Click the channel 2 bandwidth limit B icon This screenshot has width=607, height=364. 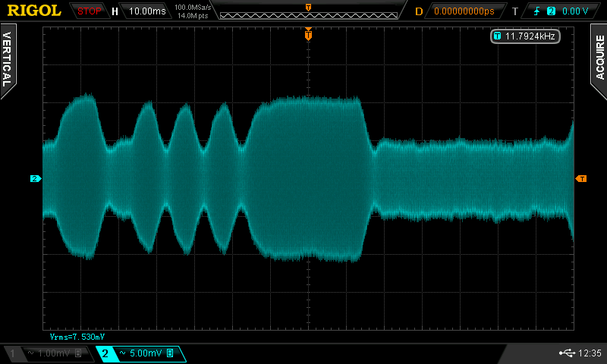tap(170, 353)
